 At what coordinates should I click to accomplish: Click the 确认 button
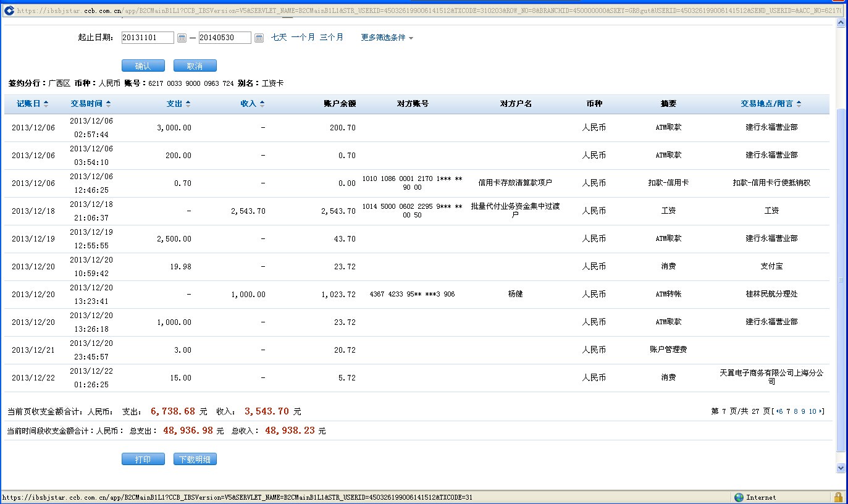[x=143, y=66]
